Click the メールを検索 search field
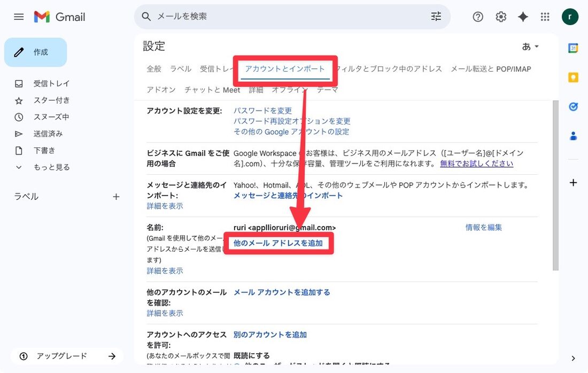Image resolution: width=588 pixels, height=373 pixels. click(x=292, y=17)
